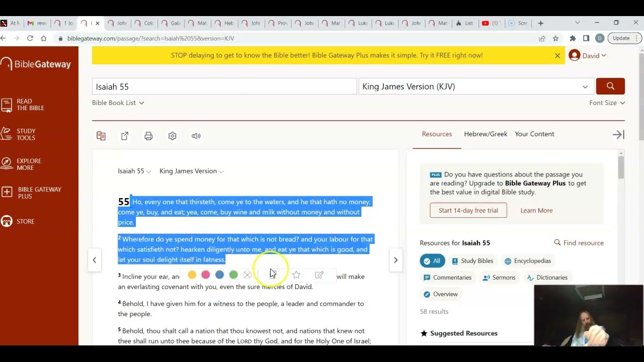
Task: Click the print passage icon
Action: (x=148, y=136)
